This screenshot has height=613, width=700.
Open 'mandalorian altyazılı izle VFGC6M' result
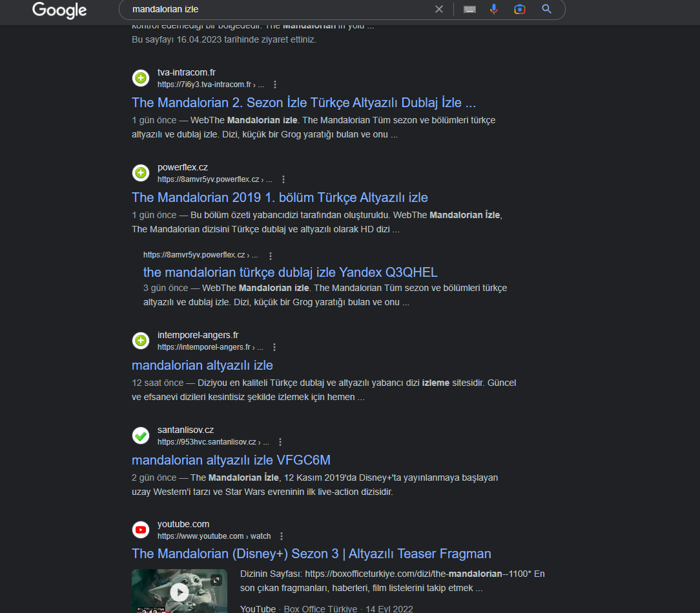coord(231,460)
